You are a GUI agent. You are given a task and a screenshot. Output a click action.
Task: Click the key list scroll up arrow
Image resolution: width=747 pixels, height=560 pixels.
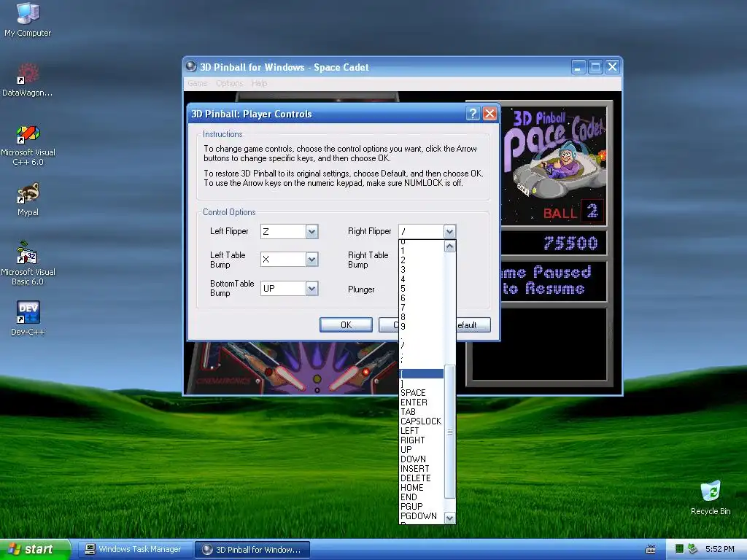click(449, 246)
